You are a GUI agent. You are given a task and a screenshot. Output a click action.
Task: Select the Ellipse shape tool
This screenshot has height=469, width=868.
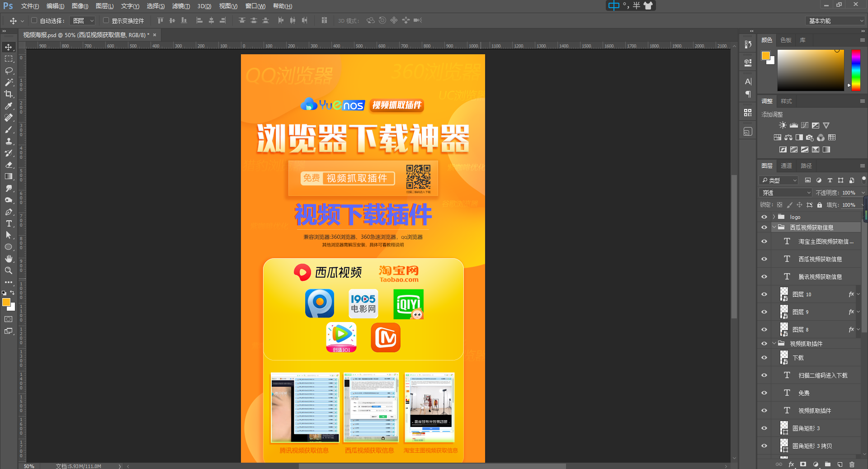(x=9, y=247)
